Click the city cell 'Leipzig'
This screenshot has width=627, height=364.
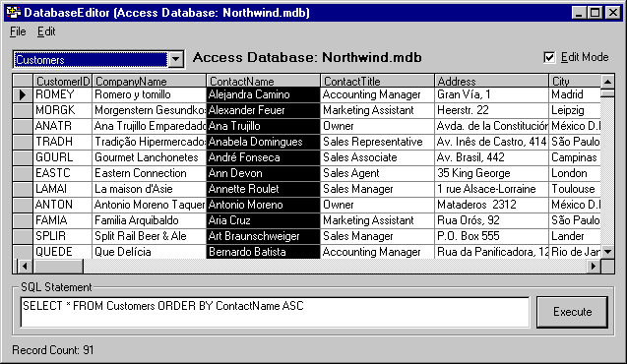pyautogui.click(x=575, y=110)
